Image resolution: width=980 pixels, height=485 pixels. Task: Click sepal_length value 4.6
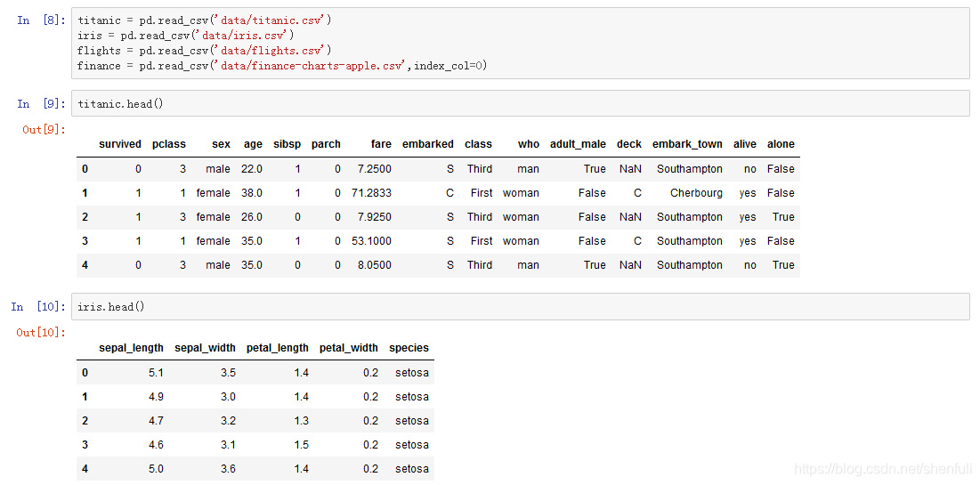click(157, 445)
